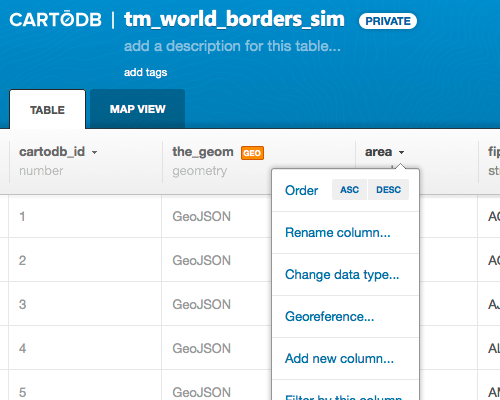
Task: Switch to the TABLE tab
Action: click(47, 109)
